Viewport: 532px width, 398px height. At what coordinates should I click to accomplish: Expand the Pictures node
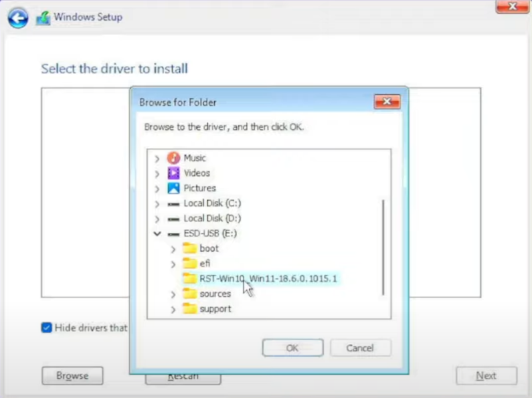pos(157,189)
